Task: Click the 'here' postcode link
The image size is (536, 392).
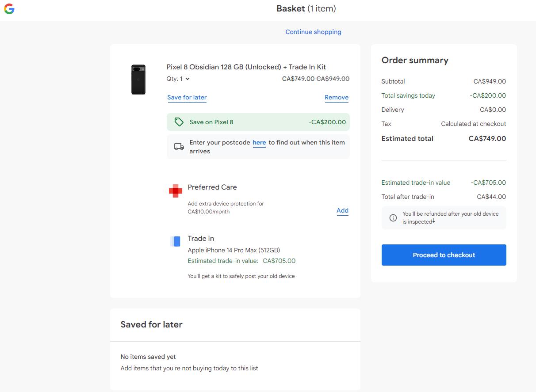Action: click(259, 142)
